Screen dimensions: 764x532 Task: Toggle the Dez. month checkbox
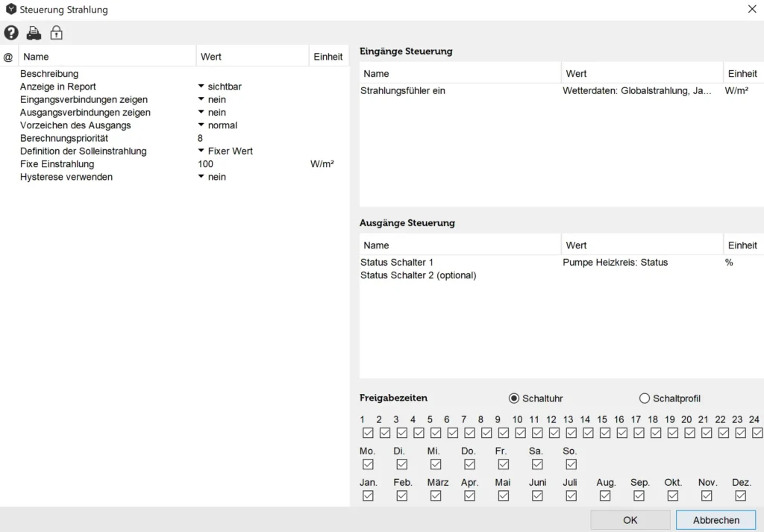[740, 495]
